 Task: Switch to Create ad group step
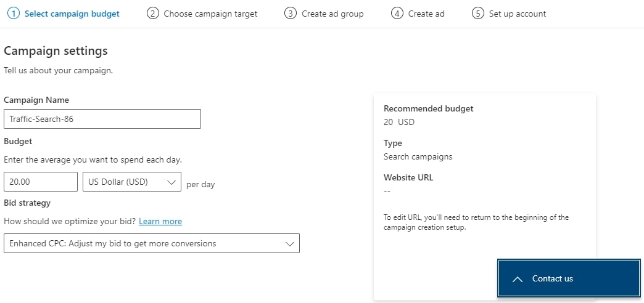[332, 14]
